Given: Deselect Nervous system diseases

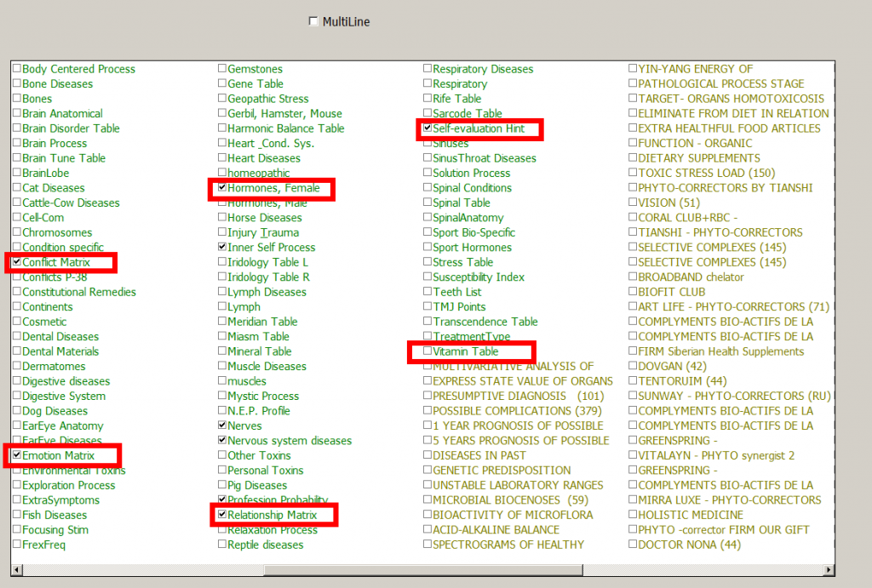Looking at the screenshot, I should point(222,441).
